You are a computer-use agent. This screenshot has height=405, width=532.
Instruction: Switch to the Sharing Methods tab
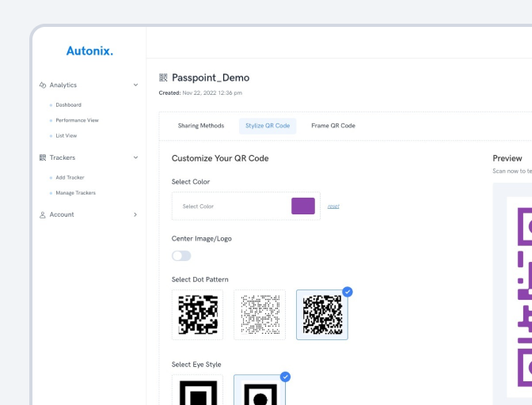pos(200,126)
